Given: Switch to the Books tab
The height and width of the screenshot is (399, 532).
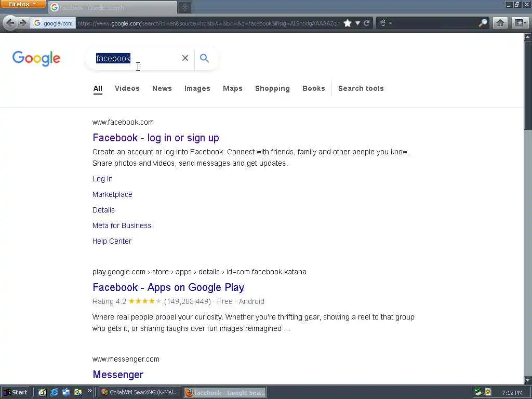Looking at the screenshot, I should pos(313,88).
